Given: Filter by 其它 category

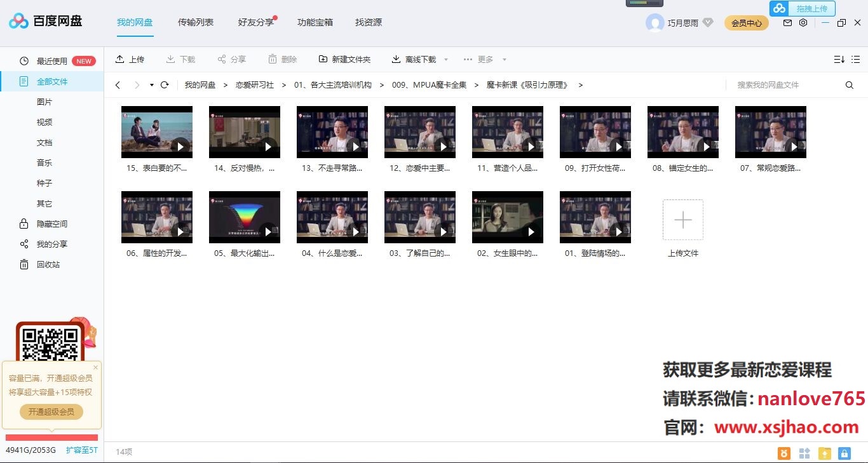Looking at the screenshot, I should [44, 204].
